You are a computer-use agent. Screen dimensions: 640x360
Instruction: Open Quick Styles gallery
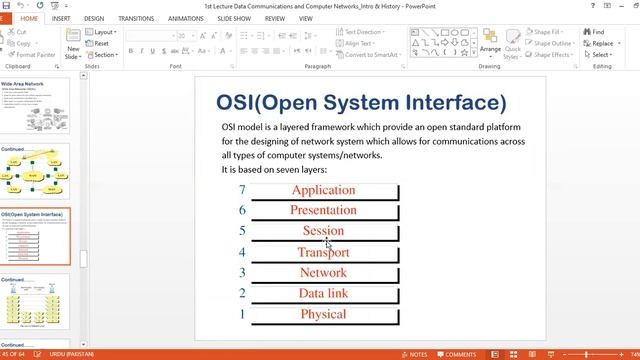[x=512, y=44]
